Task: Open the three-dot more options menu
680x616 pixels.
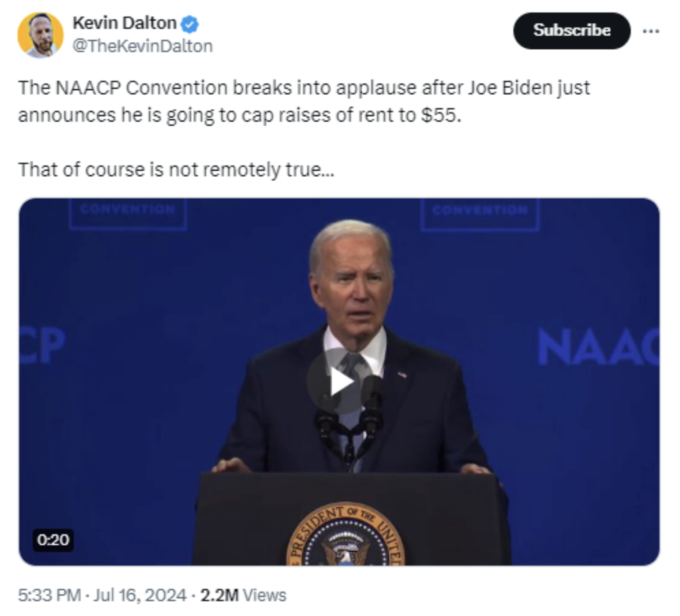Action: click(651, 31)
